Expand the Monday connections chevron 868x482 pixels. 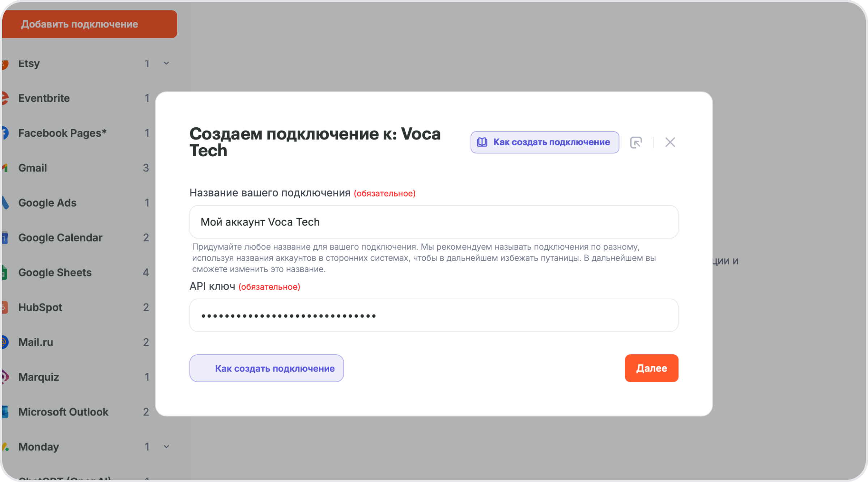[166, 447]
